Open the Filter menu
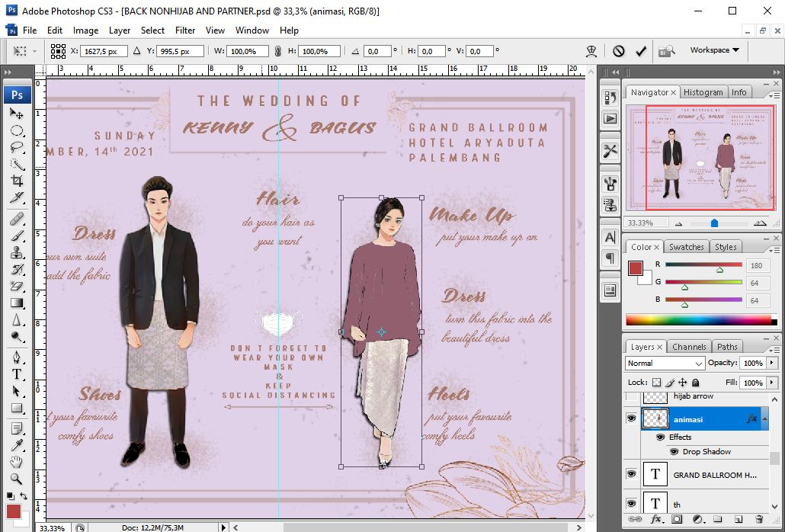 point(185,30)
